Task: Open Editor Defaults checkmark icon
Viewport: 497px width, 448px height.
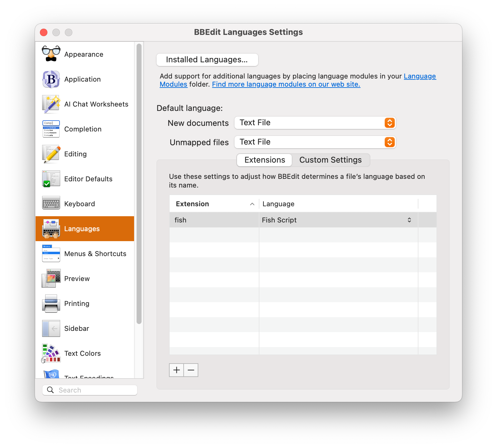Action: 51,179
